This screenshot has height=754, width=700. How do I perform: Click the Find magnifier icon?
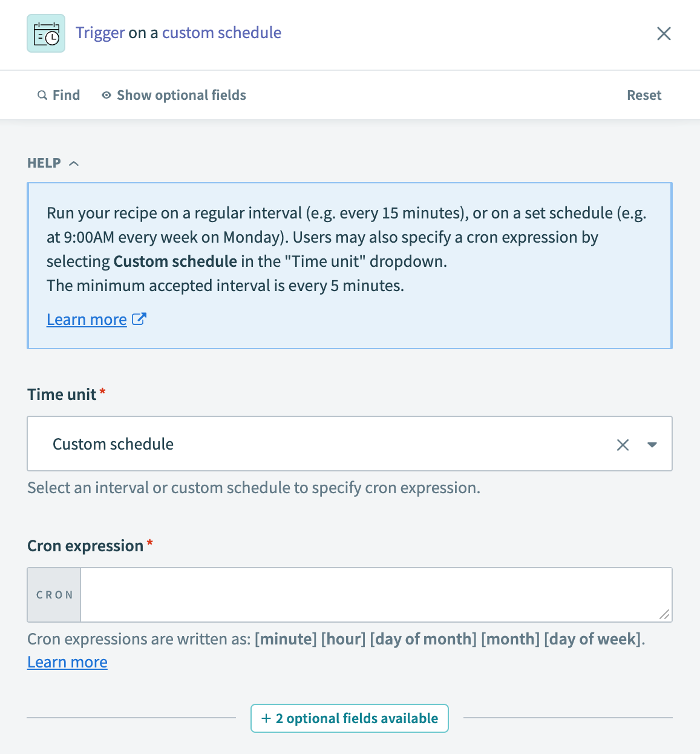tap(42, 96)
